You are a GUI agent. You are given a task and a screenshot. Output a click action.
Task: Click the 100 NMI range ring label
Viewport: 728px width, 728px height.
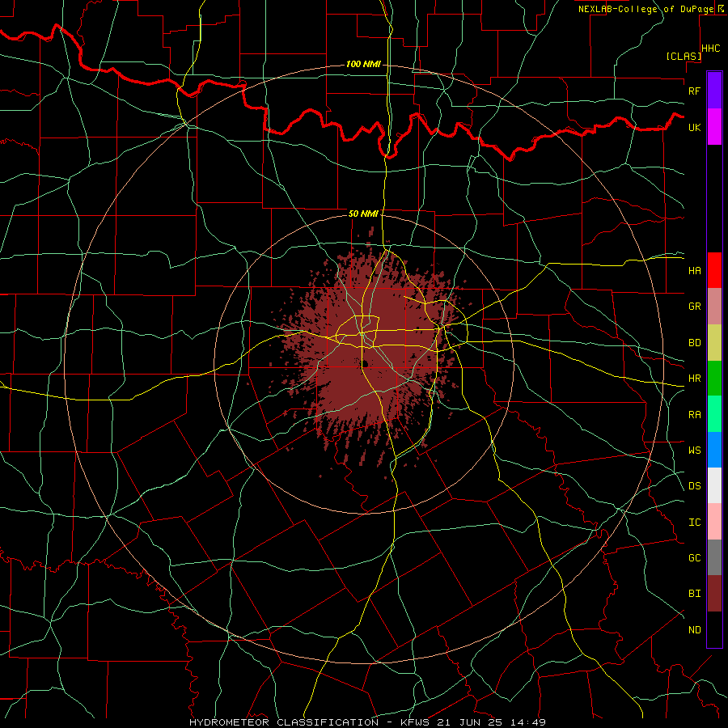tap(363, 64)
